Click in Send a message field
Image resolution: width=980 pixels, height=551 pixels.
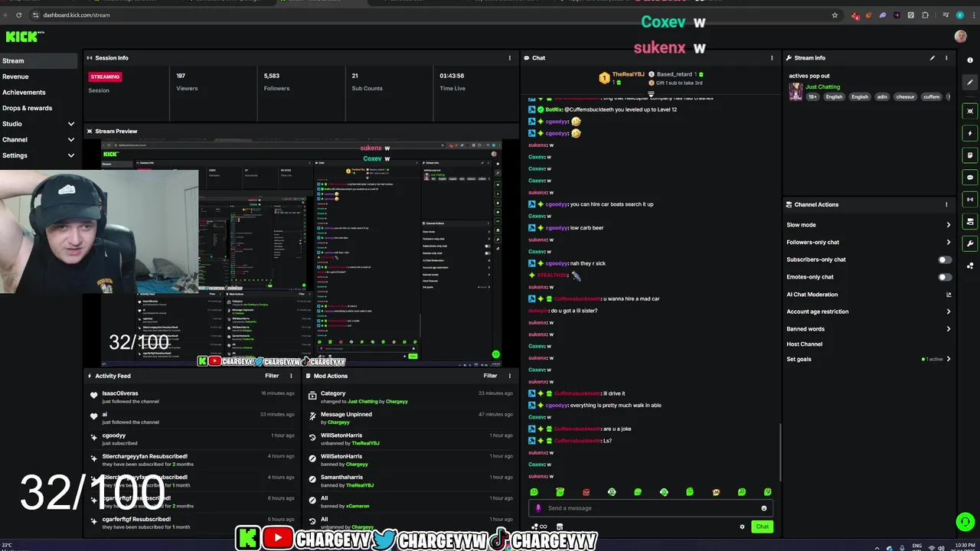click(x=651, y=508)
